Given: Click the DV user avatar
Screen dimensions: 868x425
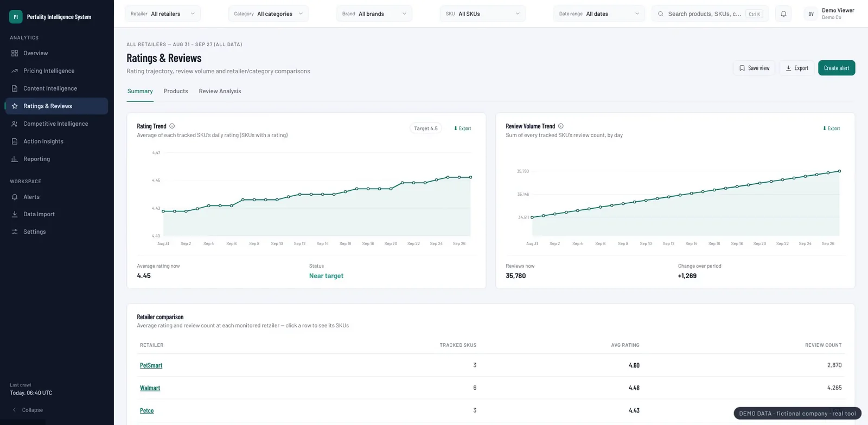Looking at the screenshot, I should point(811,14).
